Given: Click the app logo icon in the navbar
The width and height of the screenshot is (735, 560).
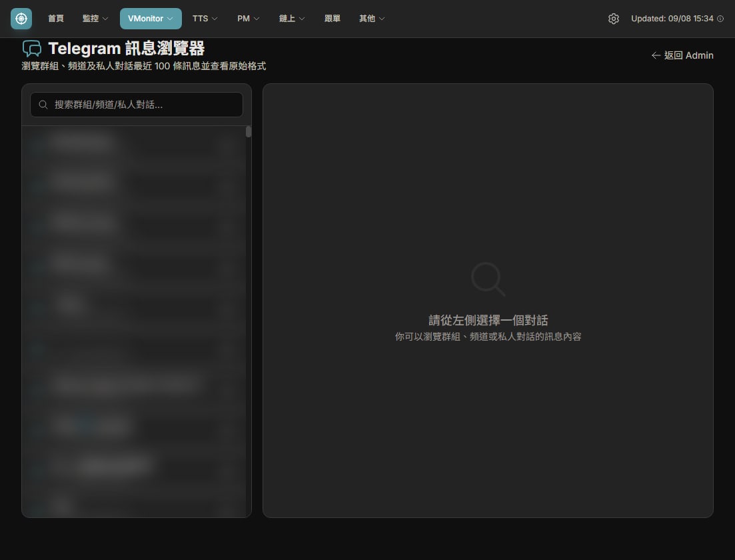Looking at the screenshot, I should pos(21,19).
